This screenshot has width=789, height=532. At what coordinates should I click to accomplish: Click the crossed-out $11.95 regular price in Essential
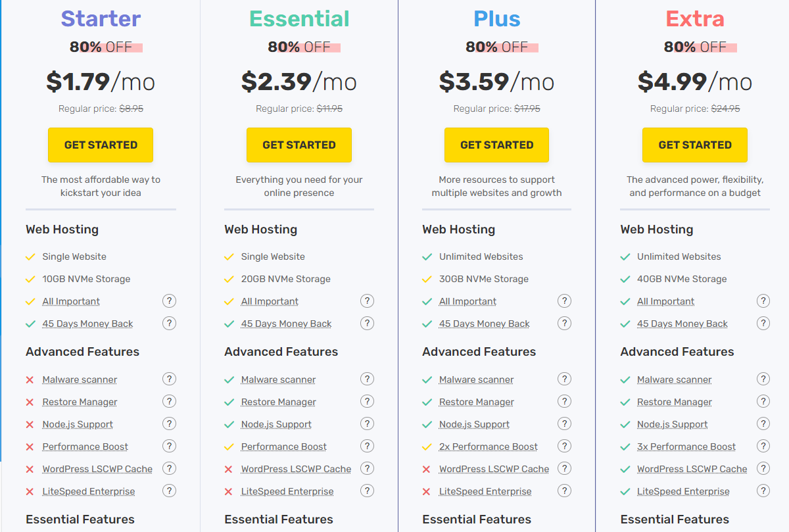coord(329,109)
